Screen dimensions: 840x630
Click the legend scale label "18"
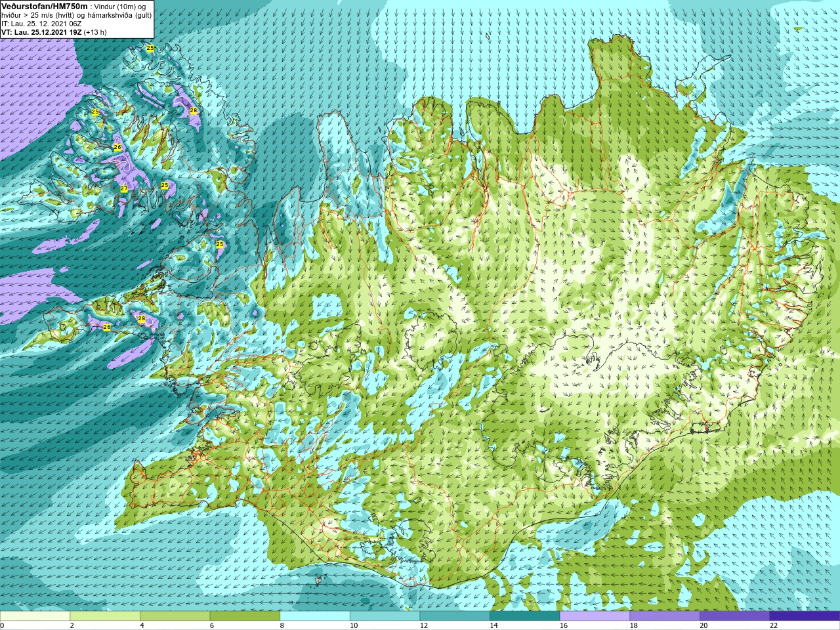click(634, 625)
